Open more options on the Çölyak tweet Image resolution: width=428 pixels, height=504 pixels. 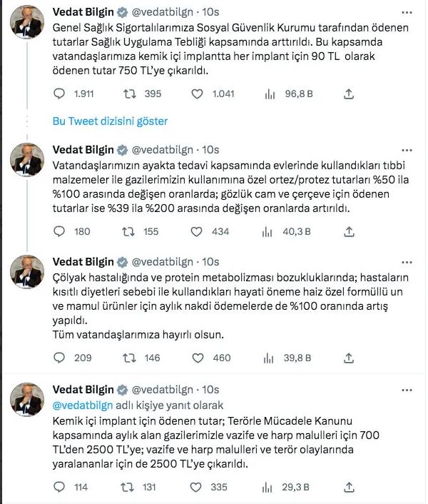coord(407,262)
